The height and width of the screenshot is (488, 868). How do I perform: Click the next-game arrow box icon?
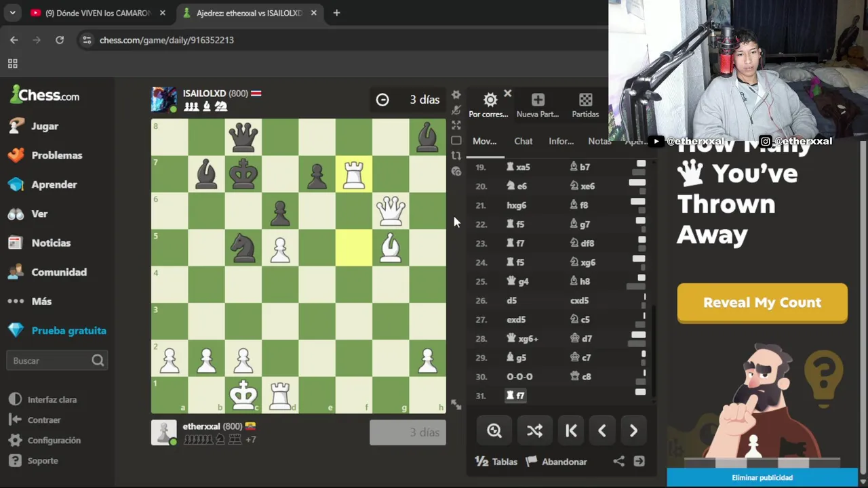point(639,462)
